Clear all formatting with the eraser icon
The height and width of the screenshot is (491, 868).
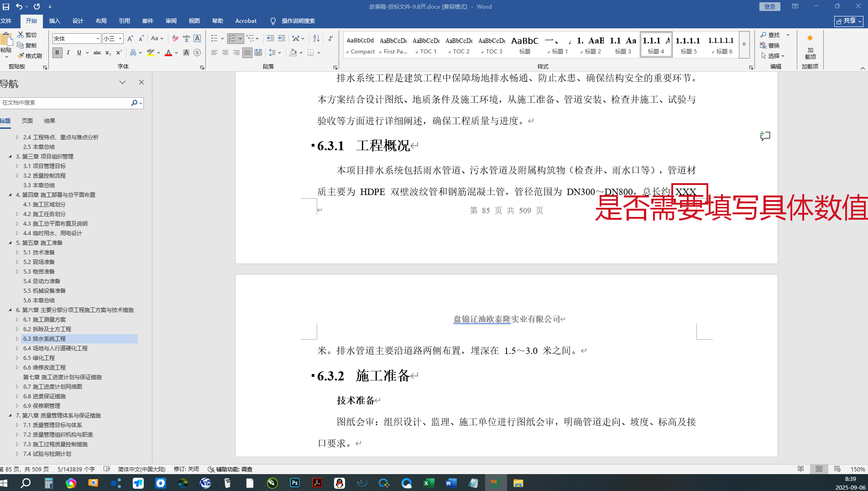(175, 38)
